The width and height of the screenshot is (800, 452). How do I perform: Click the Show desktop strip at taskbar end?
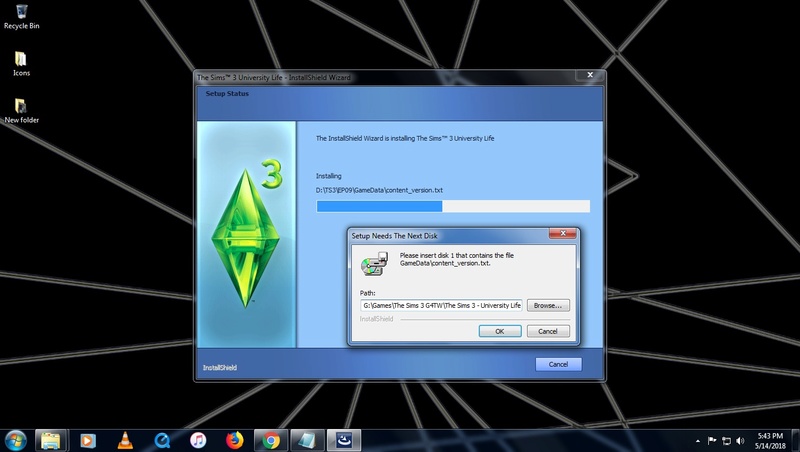point(796,441)
